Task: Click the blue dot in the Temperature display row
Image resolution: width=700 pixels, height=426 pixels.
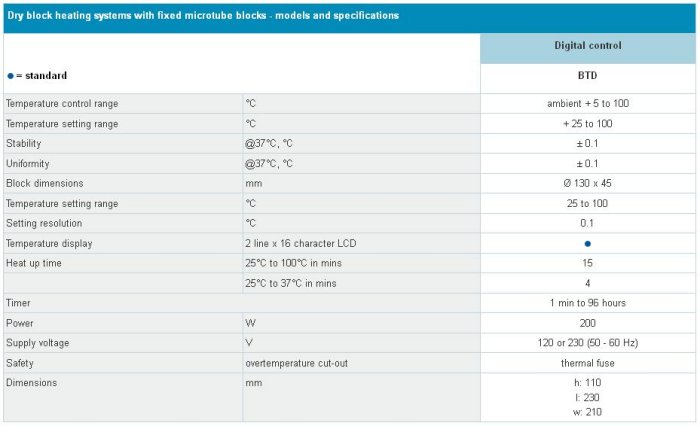Action: (x=588, y=243)
